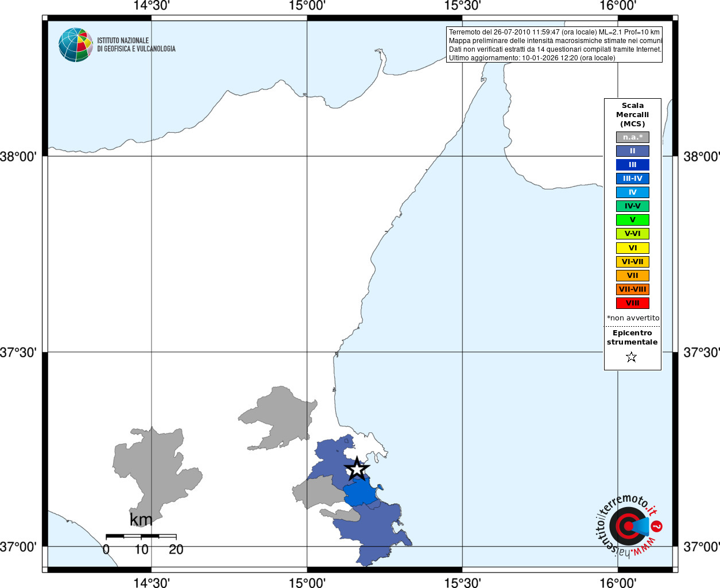Viewport: 720px width, 588px height.
Task: Click the southern blue II coastal municipality
Action: click(x=370, y=531)
